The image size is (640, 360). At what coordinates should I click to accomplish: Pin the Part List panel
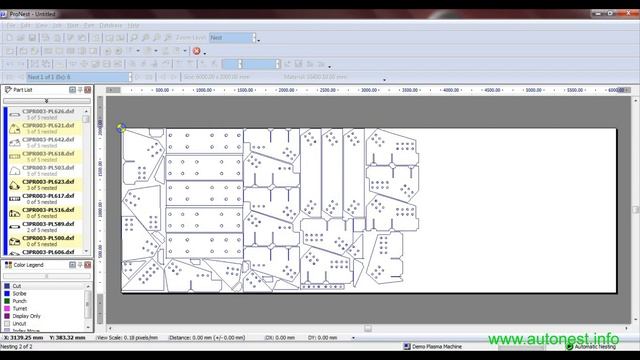(80, 90)
